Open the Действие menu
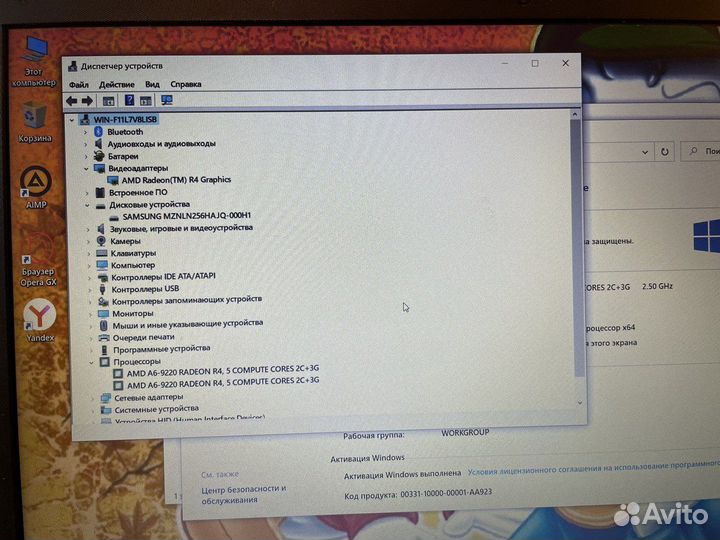Viewport: 720px width, 540px height. point(117,85)
